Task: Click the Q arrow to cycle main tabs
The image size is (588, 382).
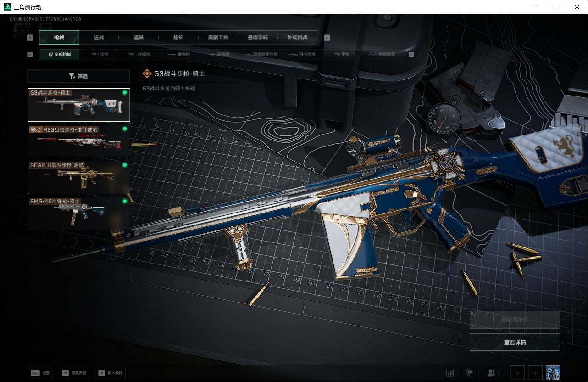Action: tap(30, 38)
